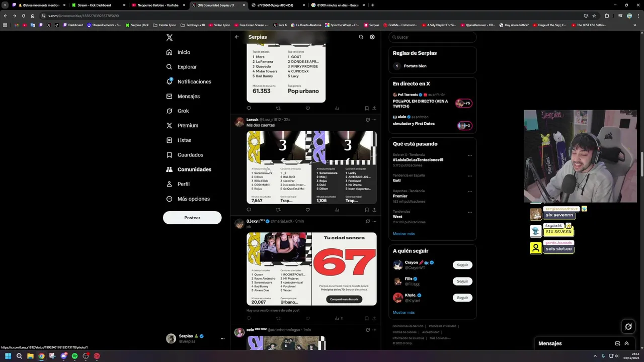Open Laresk's profile avatar
The height and width of the screenshot is (362, 644).
[x=239, y=122]
